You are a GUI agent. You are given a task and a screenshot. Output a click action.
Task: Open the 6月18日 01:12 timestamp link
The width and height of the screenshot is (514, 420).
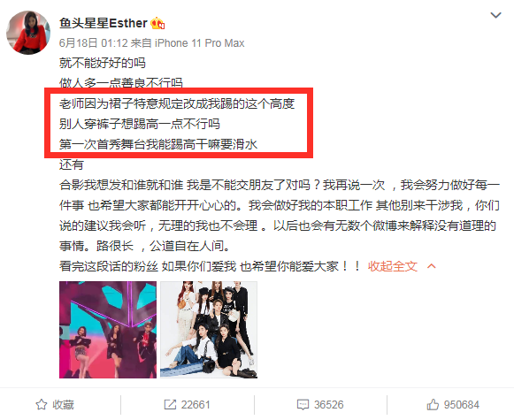click(93, 43)
